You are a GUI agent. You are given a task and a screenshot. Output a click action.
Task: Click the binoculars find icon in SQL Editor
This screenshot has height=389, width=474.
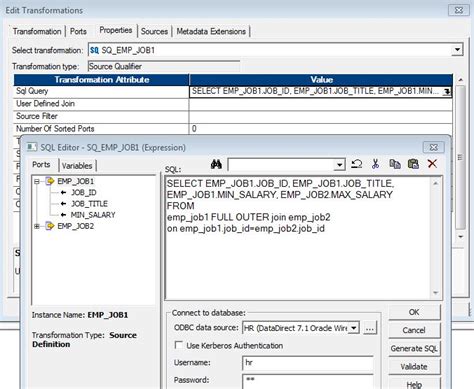(216, 164)
